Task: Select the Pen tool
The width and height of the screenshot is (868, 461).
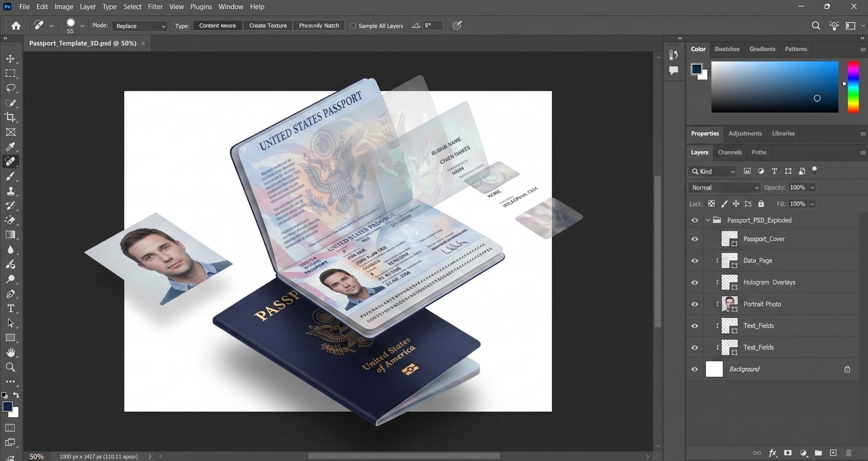Action: pyautogui.click(x=11, y=294)
